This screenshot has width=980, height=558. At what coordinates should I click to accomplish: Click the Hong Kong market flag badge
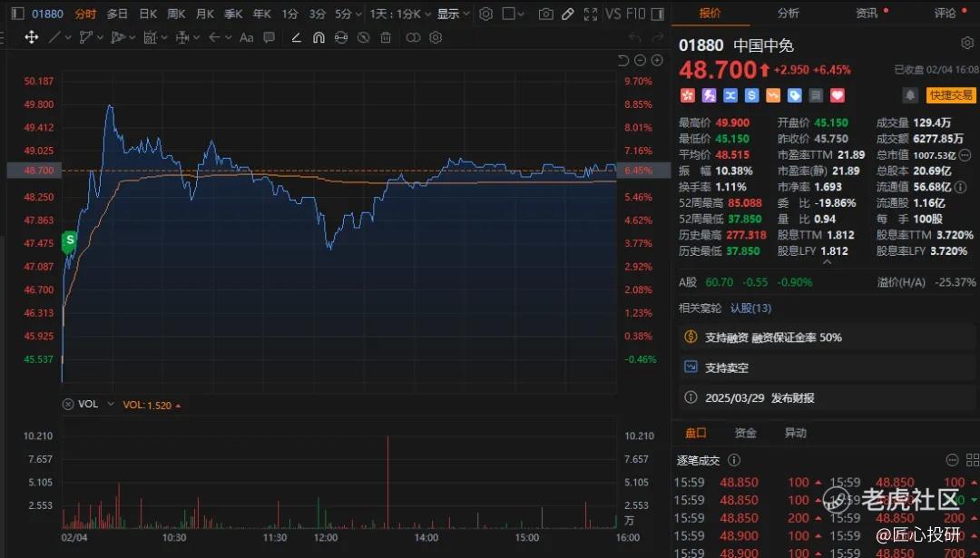pos(687,95)
